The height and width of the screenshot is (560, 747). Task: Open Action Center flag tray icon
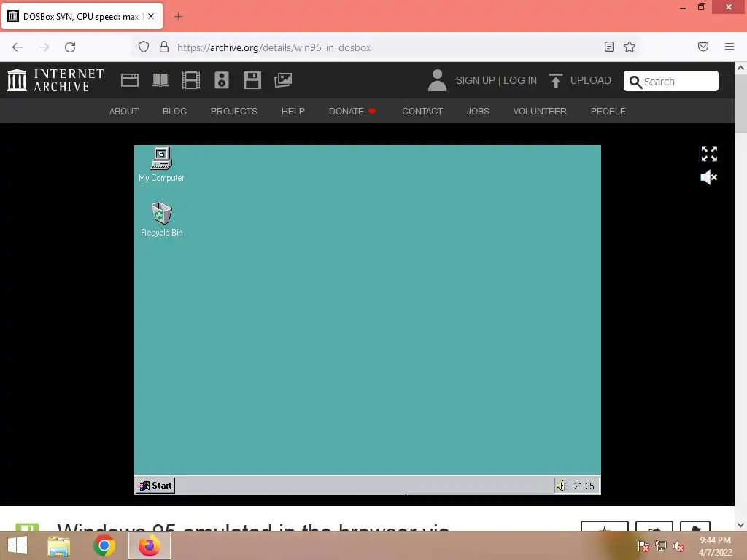tap(643, 545)
